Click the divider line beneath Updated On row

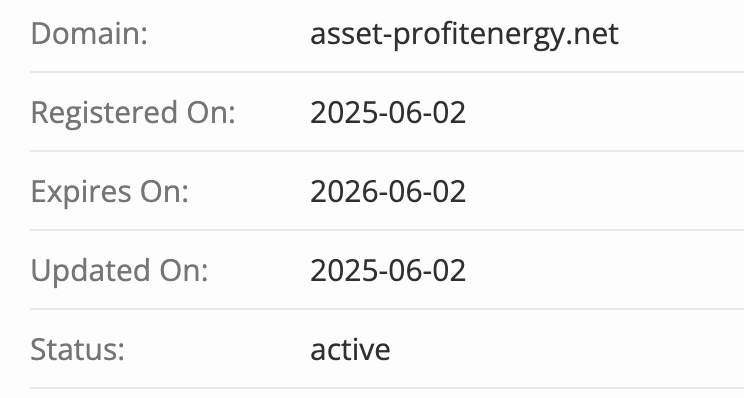click(x=387, y=309)
